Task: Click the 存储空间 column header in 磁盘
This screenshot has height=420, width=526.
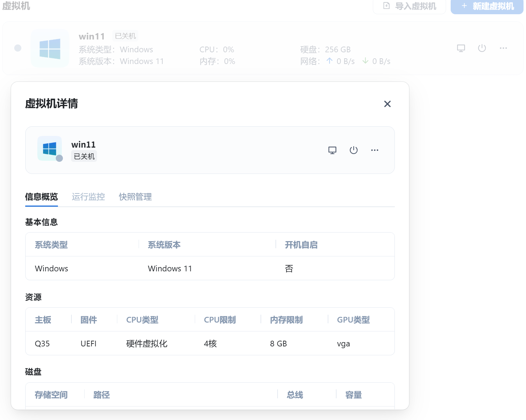Action: tap(51, 395)
